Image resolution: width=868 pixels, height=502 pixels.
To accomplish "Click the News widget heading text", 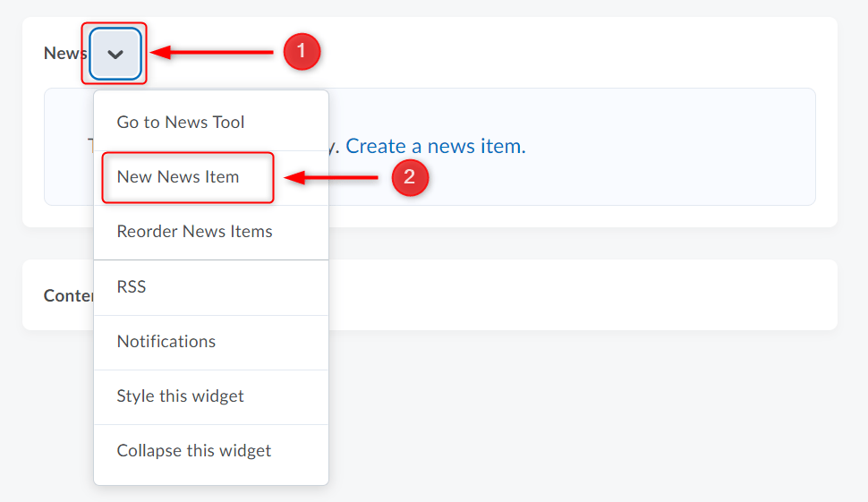I will [64, 54].
